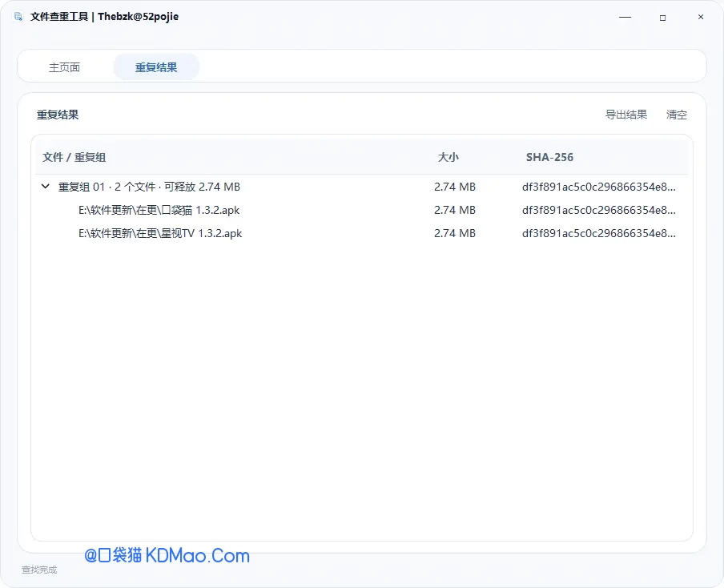
Task: Click the size cell of 口袋猫 1.3.2.apk
Action: pyautogui.click(x=455, y=210)
